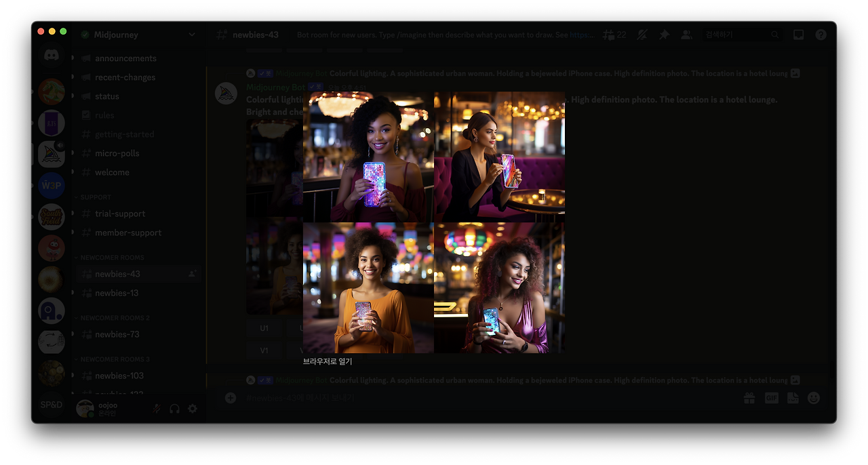The image size is (868, 465).
Task: Open the blue letter A server icon
Action: pos(52,310)
